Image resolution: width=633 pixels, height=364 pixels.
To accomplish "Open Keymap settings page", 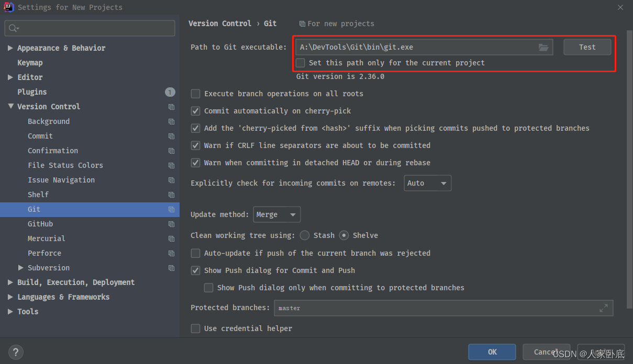I will click(x=30, y=63).
